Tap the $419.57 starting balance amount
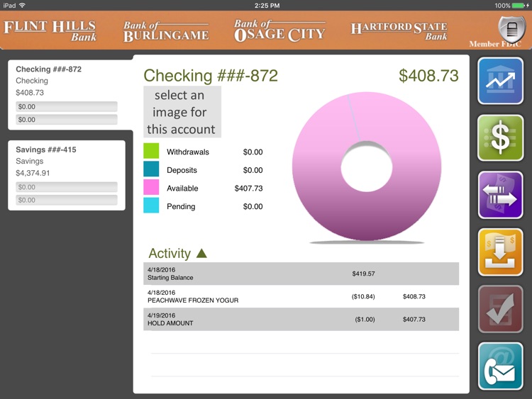The height and width of the screenshot is (399, 532). coord(363,274)
